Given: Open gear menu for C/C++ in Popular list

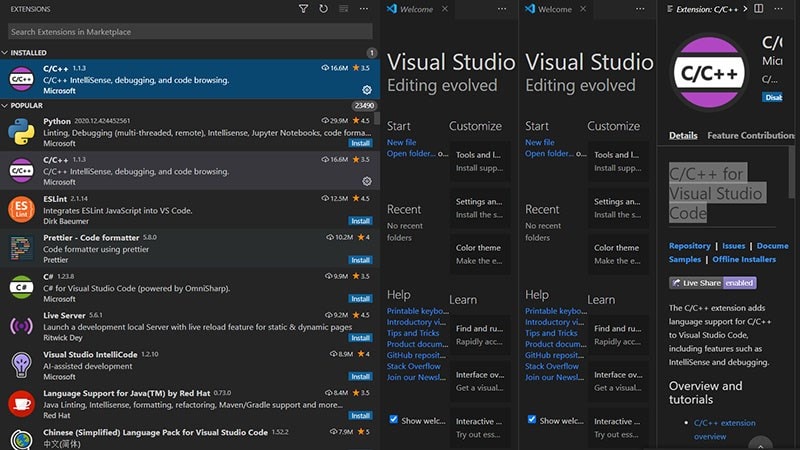Looking at the screenshot, I should pos(367,181).
